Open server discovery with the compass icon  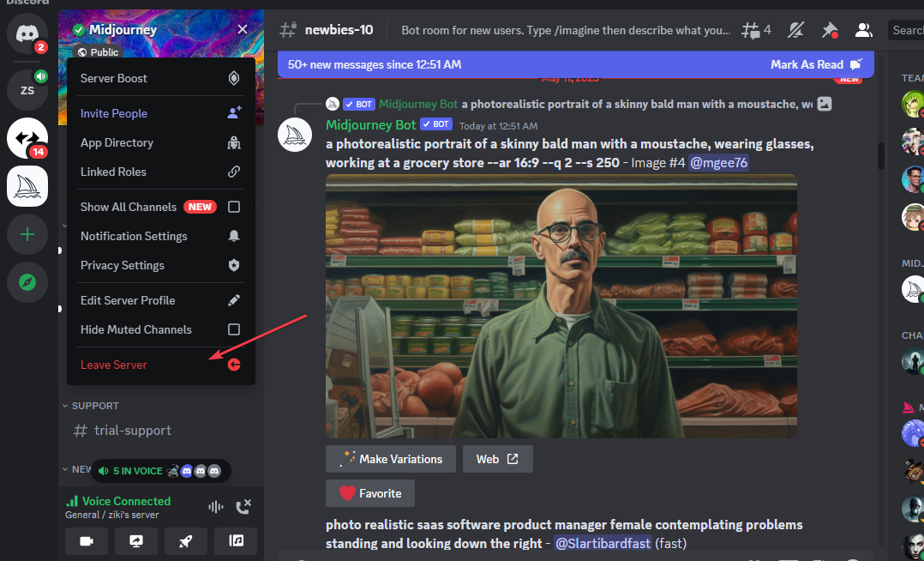coord(26,282)
